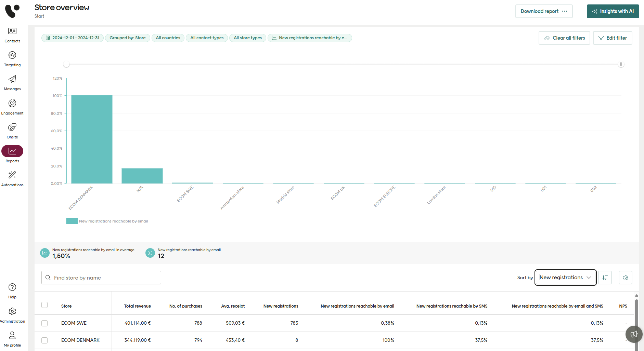Viewport: 644px width, 351px height.
Task: Open the Engagement section
Action: pyautogui.click(x=12, y=106)
